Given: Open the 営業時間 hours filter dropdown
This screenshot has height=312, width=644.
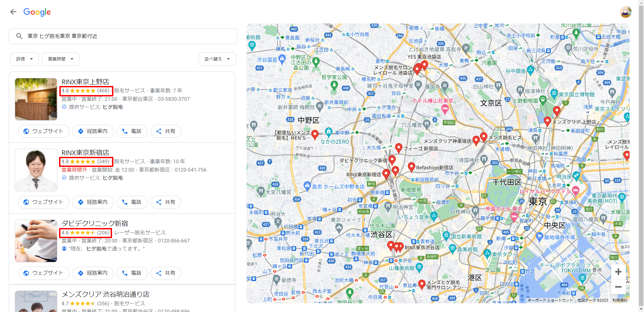Looking at the screenshot, I should pyautogui.click(x=61, y=59).
